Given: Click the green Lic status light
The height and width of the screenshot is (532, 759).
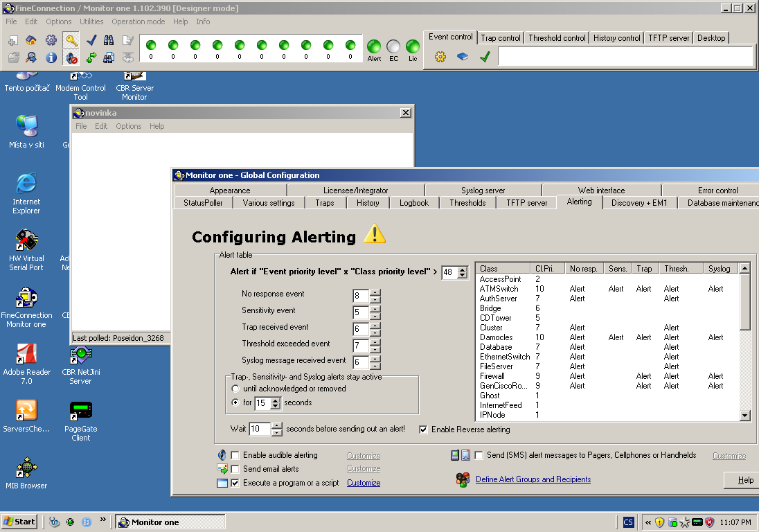Looking at the screenshot, I should click(413, 46).
